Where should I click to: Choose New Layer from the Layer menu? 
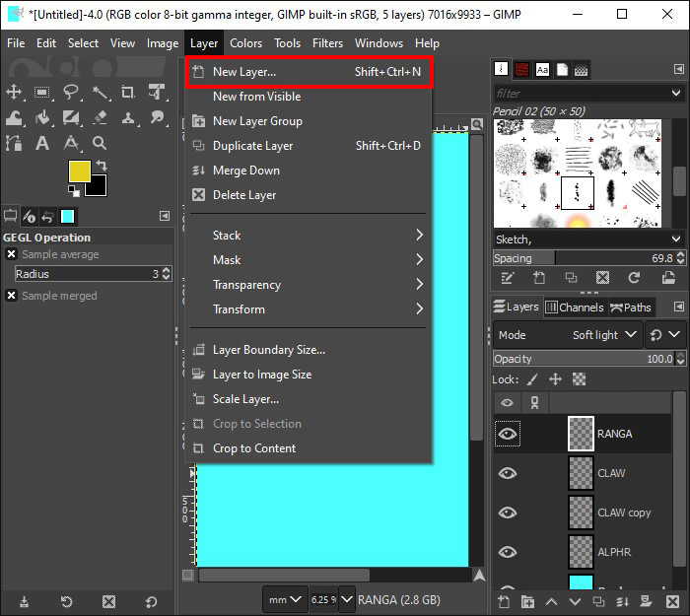(x=308, y=72)
